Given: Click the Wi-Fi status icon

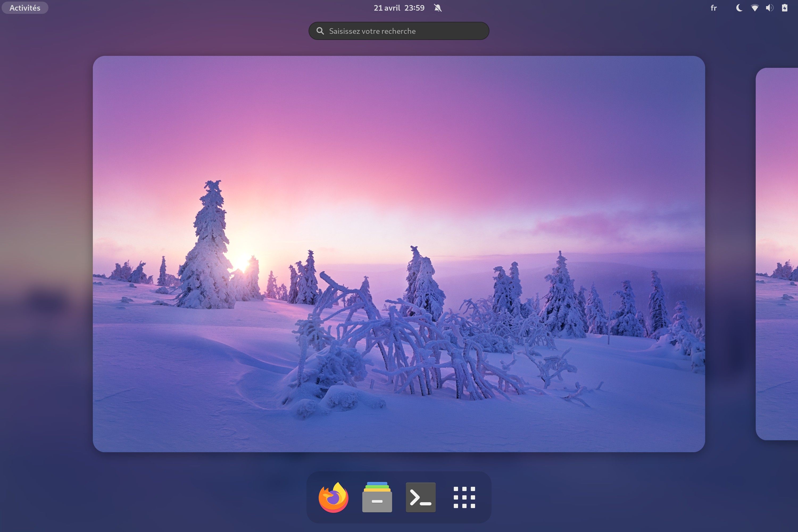Looking at the screenshot, I should click(755, 8).
